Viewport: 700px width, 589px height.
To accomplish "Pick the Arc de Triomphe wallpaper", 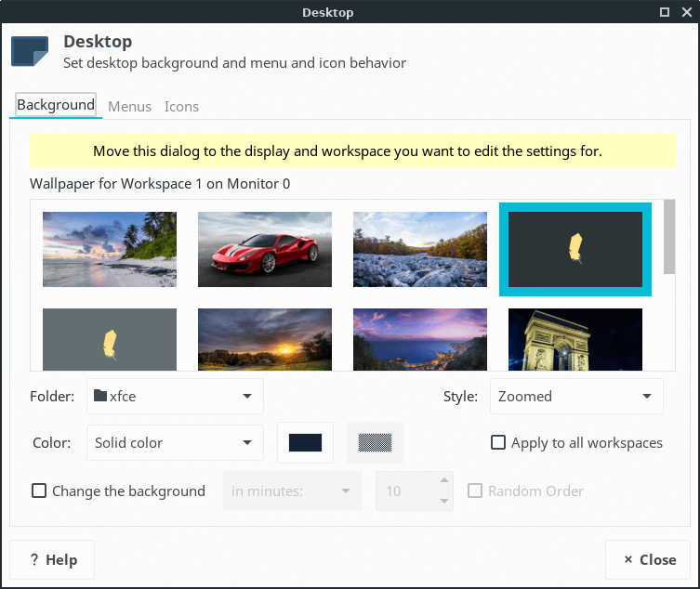I will point(575,340).
